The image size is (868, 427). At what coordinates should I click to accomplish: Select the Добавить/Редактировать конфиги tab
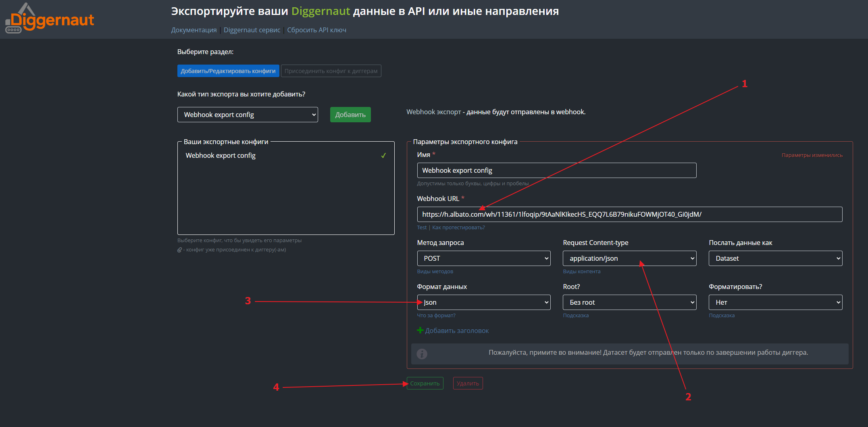228,71
